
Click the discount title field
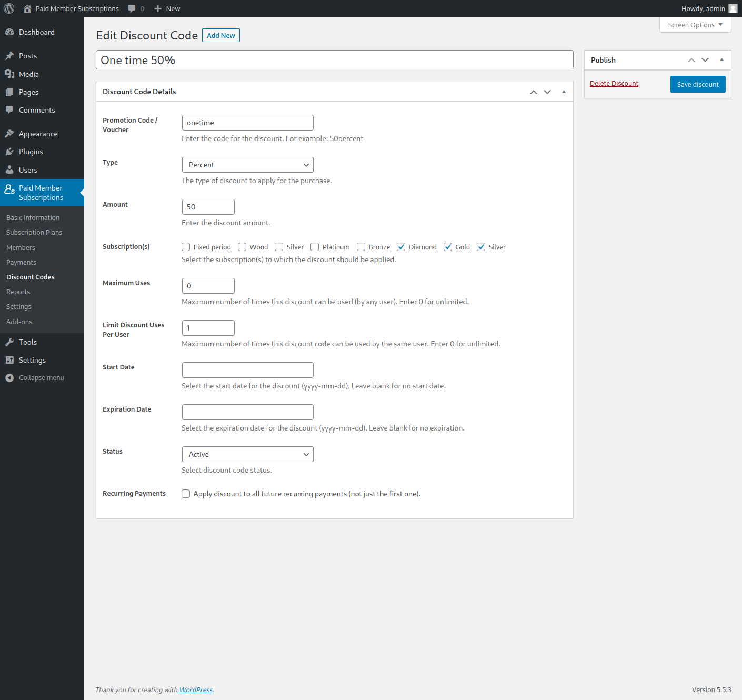[x=335, y=60]
